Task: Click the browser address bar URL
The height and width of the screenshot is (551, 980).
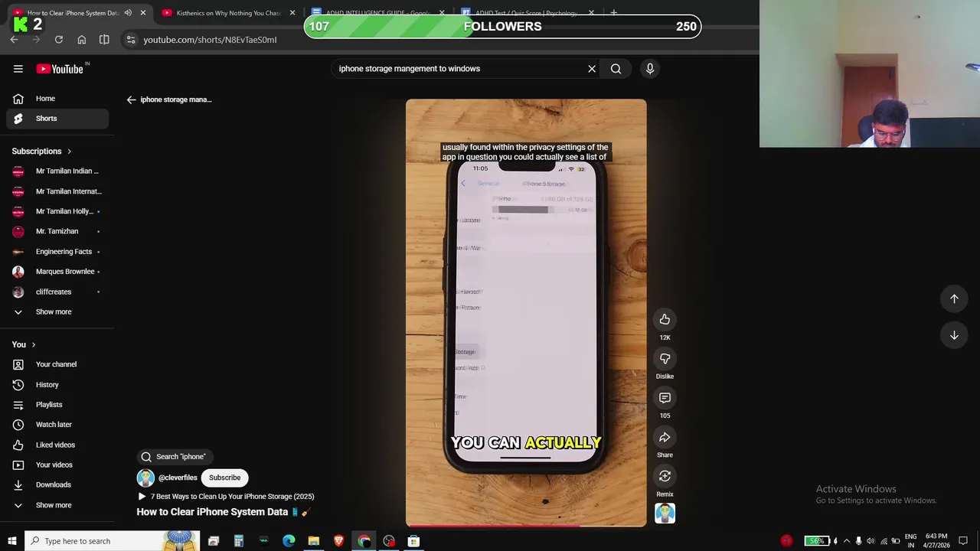Action: 210,40
